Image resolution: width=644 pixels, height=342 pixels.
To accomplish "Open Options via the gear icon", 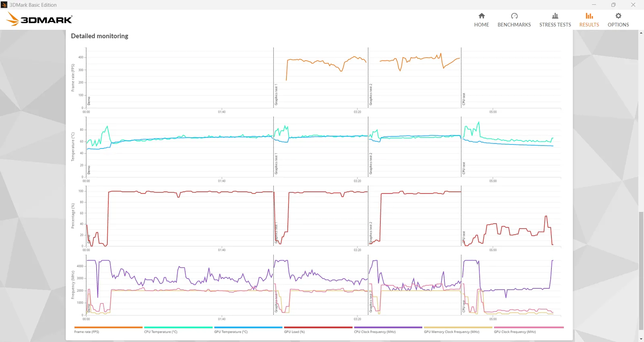I will tap(618, 16).
